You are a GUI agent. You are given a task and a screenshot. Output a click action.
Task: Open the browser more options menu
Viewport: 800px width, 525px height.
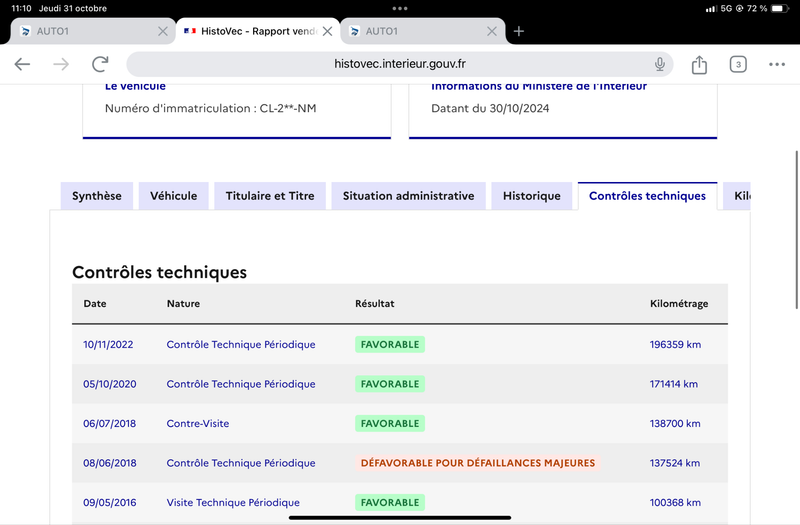tap(777, 64)
